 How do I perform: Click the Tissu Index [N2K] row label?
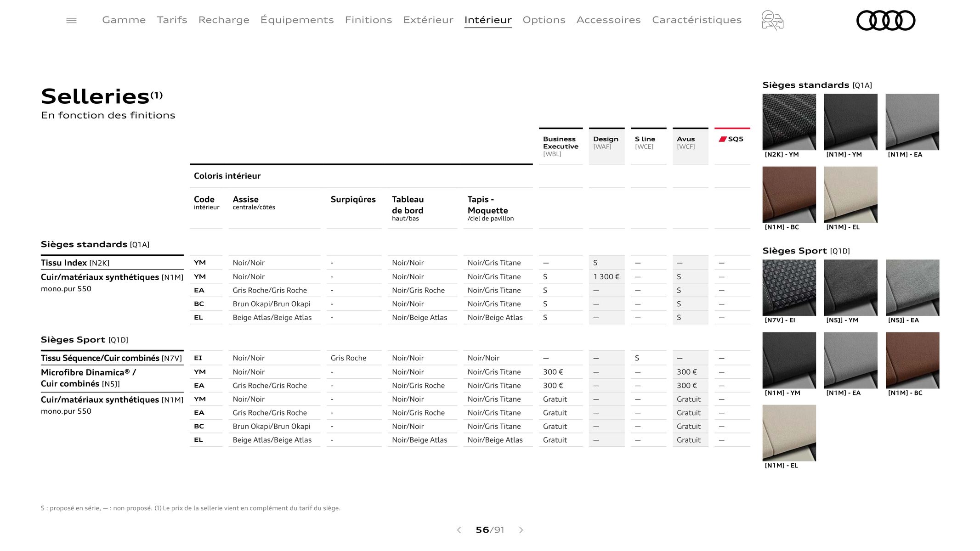point(75,263)
